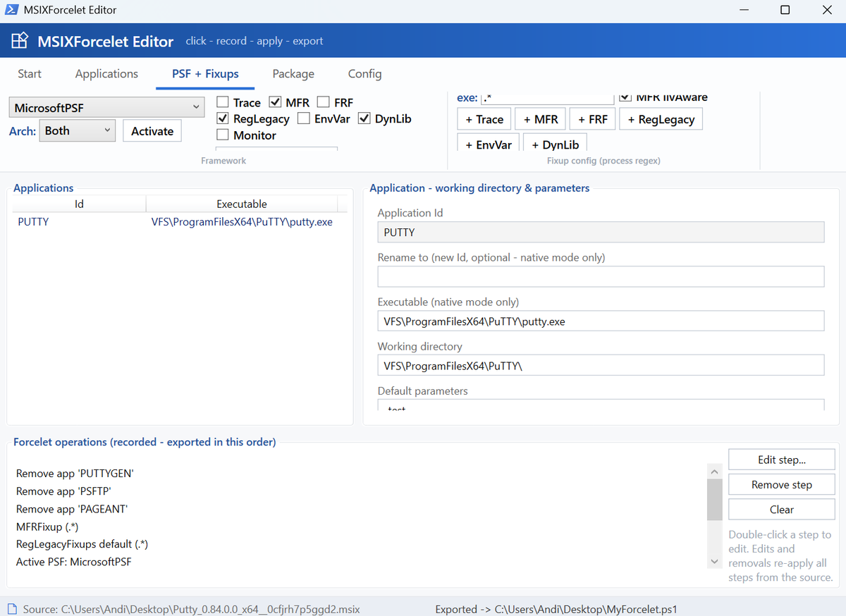Click the title bar PowerShell app icon
846x616 pixels.
[x=11, y=10]
